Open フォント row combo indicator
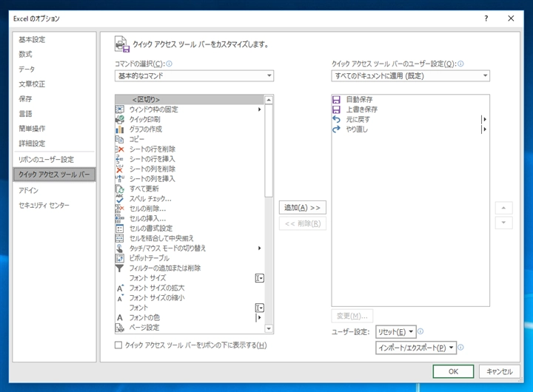 pos(259,308)
